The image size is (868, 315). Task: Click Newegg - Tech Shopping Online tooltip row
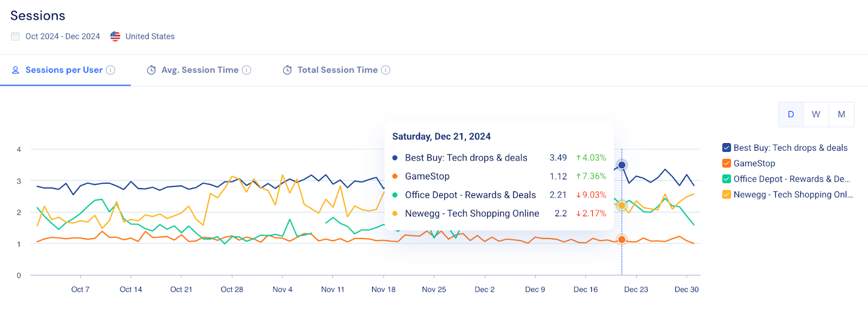[x=499, y=214]
